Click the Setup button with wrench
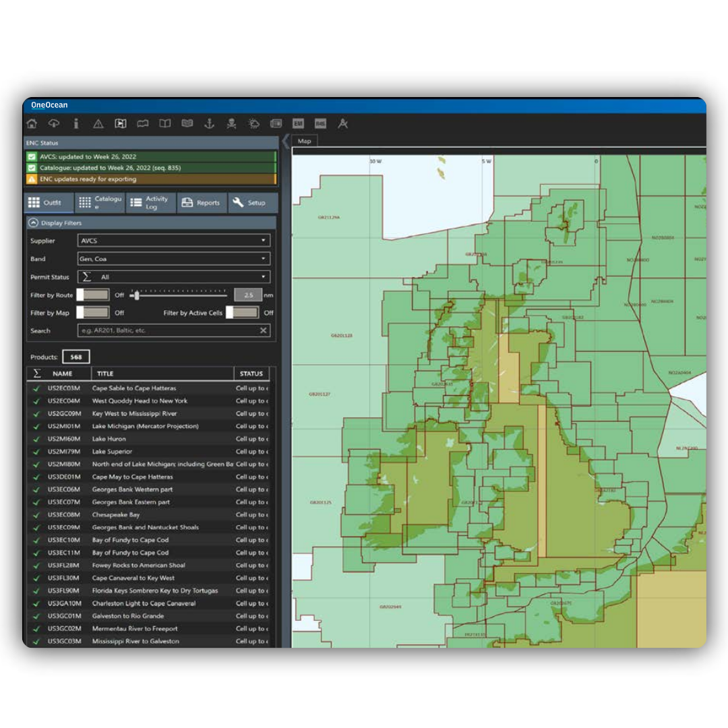This screenshot has height=728, width=728. tap(249, 203)
